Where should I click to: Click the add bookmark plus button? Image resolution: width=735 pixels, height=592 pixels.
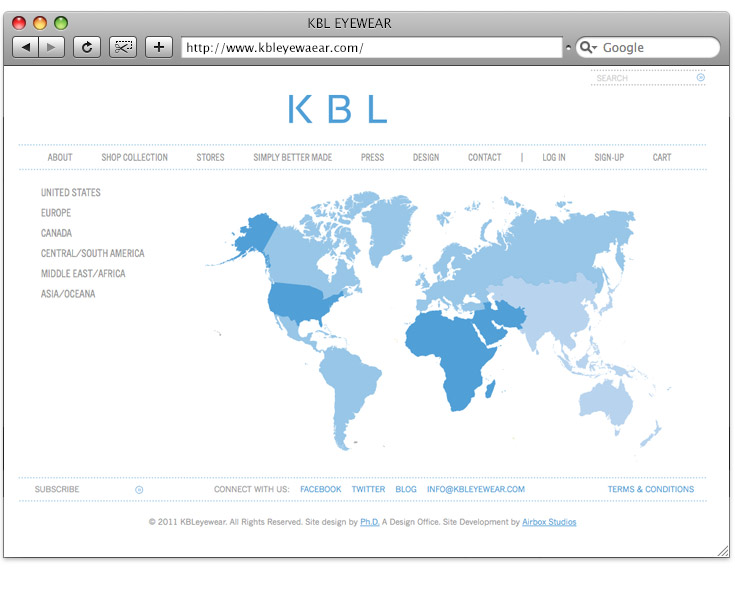pos(159,47)
